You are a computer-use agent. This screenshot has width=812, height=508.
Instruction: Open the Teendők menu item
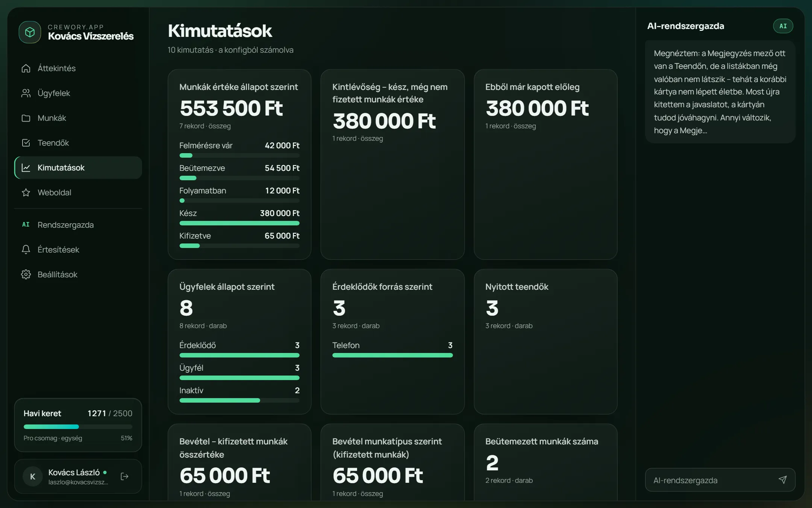pos(78,143)
